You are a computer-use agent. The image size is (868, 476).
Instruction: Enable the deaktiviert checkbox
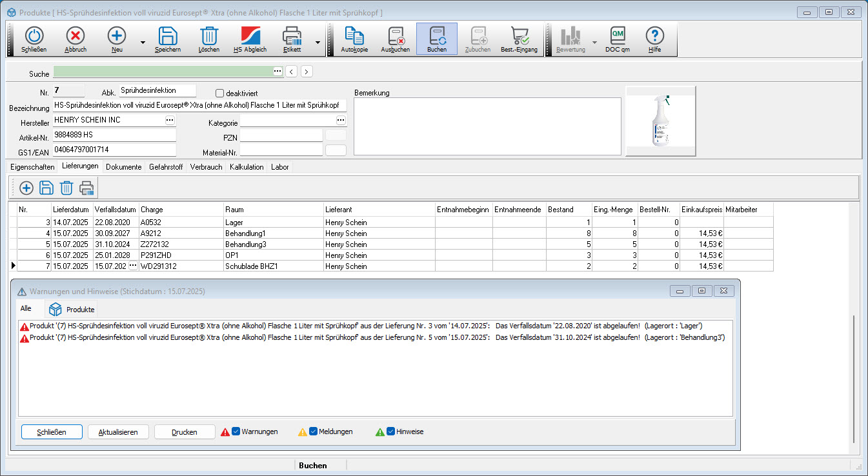pos(219,93)
